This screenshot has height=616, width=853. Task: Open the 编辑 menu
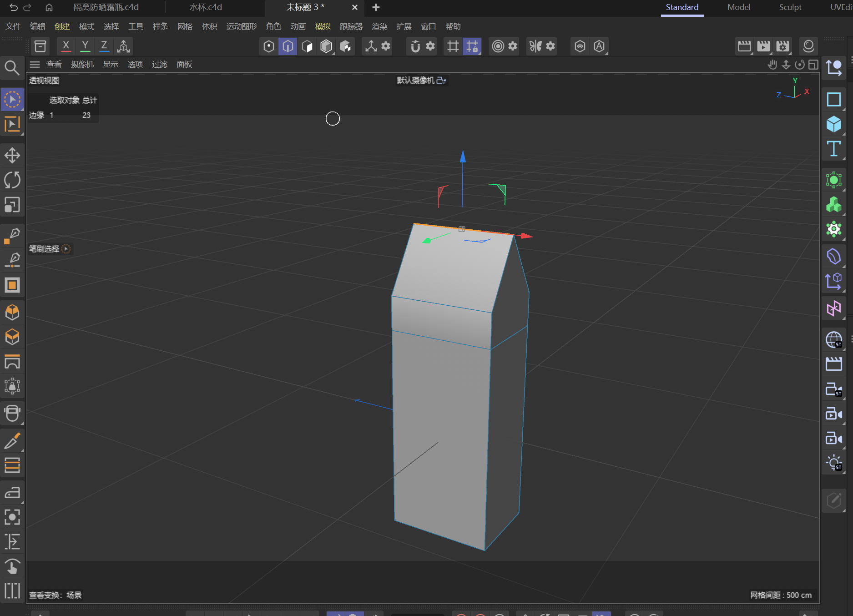(38, 26)
